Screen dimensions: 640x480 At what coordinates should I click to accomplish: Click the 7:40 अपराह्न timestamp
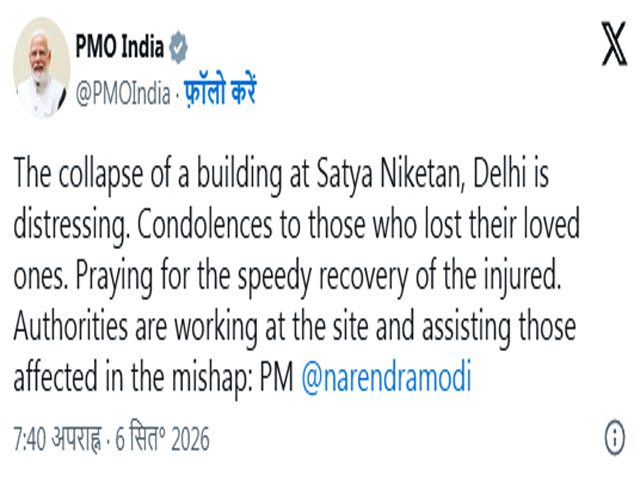pos(57,438)
